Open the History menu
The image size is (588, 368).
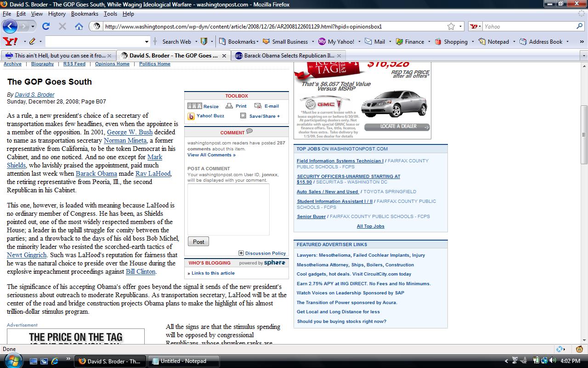tap(57, 14)
